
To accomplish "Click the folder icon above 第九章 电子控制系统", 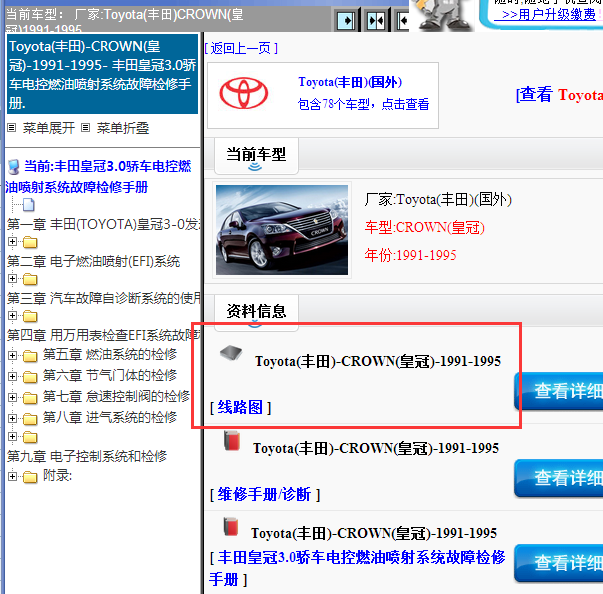I will point(30,437).
